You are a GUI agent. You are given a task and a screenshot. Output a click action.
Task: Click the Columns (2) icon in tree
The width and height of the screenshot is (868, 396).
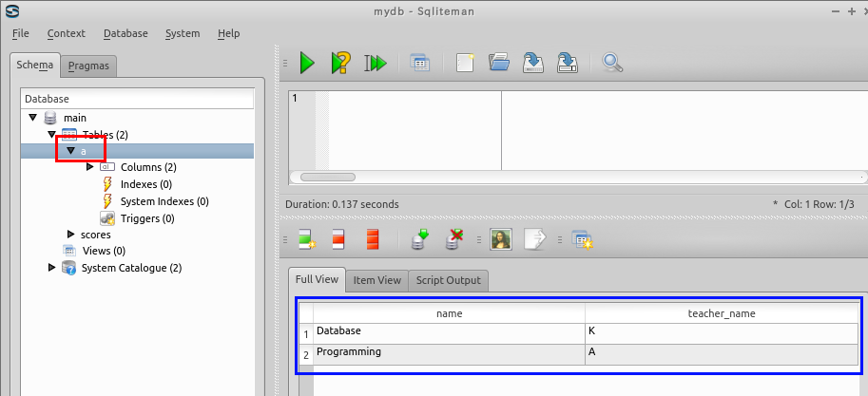tap(106, 167)
